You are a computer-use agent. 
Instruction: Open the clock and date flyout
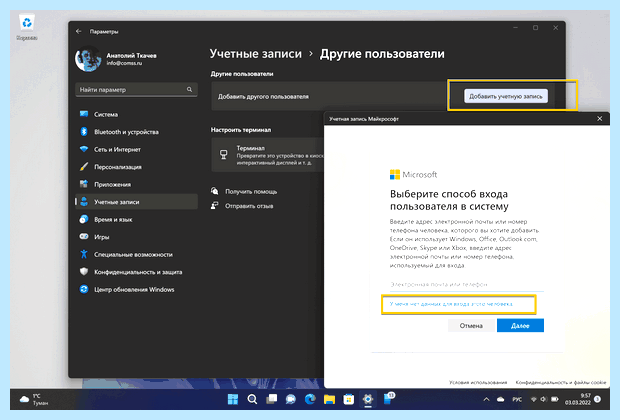click(578, 399)
